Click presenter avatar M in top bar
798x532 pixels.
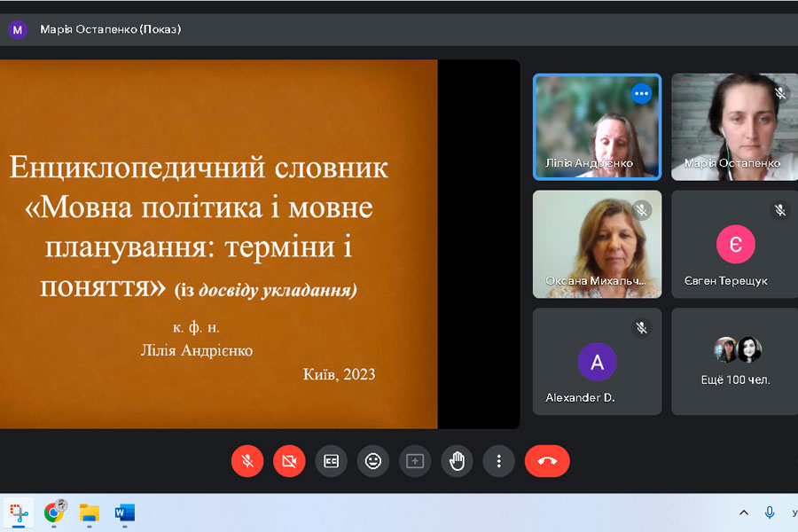click(x=18, y=29)
